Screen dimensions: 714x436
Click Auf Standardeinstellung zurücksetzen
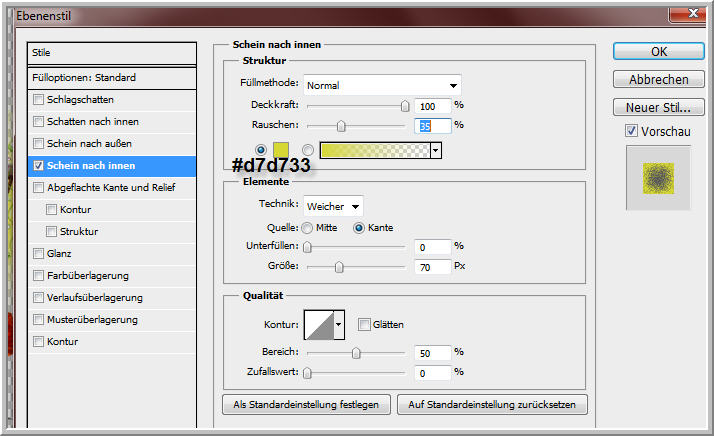point(492,405)
